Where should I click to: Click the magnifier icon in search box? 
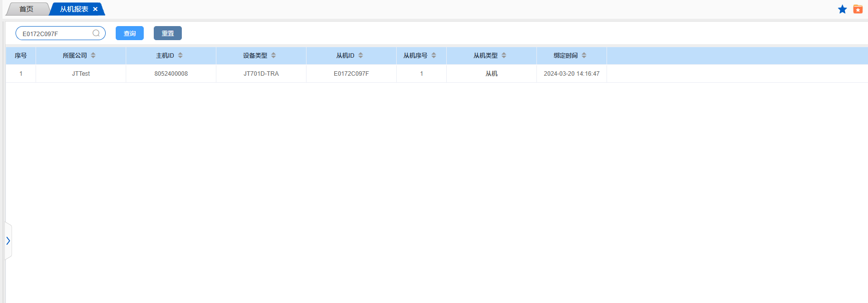(96, 33)
